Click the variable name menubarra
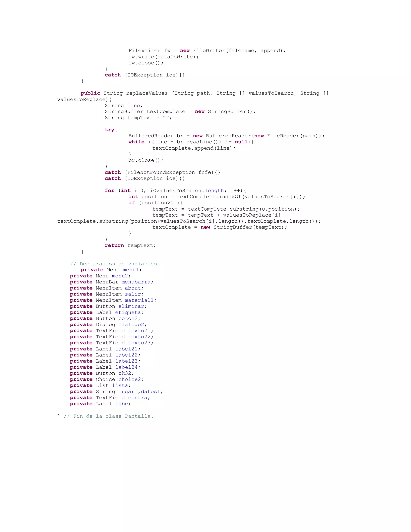Screen dimensions: 411x532 [x=136, y=282]
